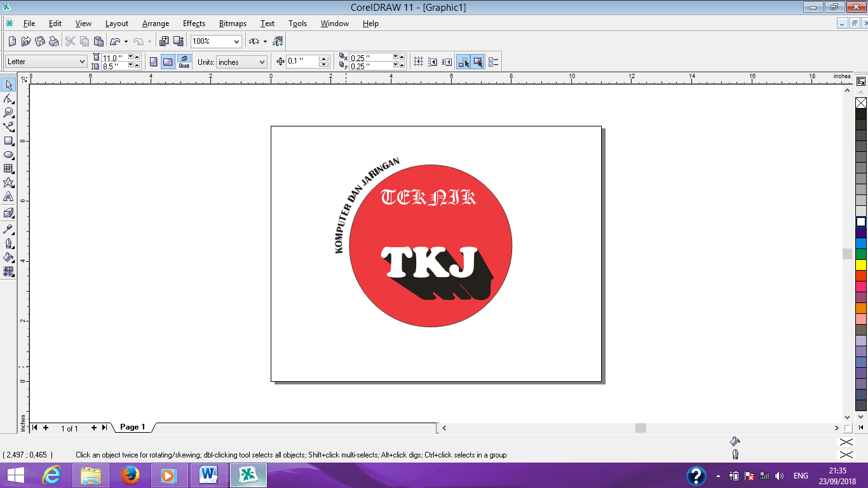Select the Text tool
Viewport: 868px width, 488px height.
[9, 197]
